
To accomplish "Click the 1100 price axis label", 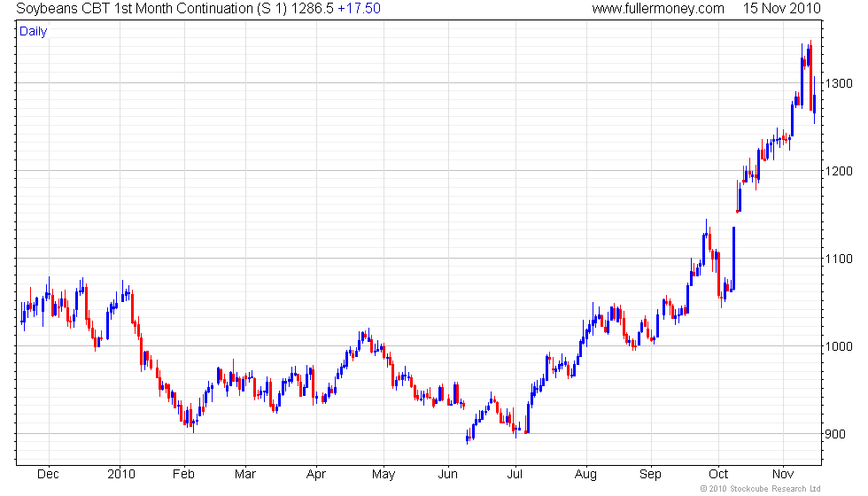I will click(840, 259).
